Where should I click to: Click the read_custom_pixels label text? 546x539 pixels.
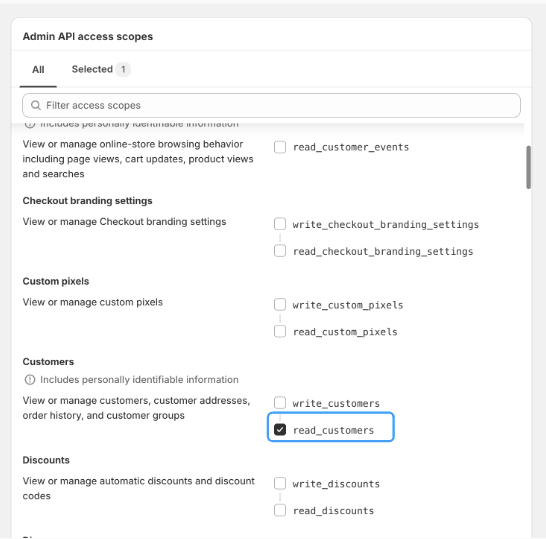pos(345,332)
